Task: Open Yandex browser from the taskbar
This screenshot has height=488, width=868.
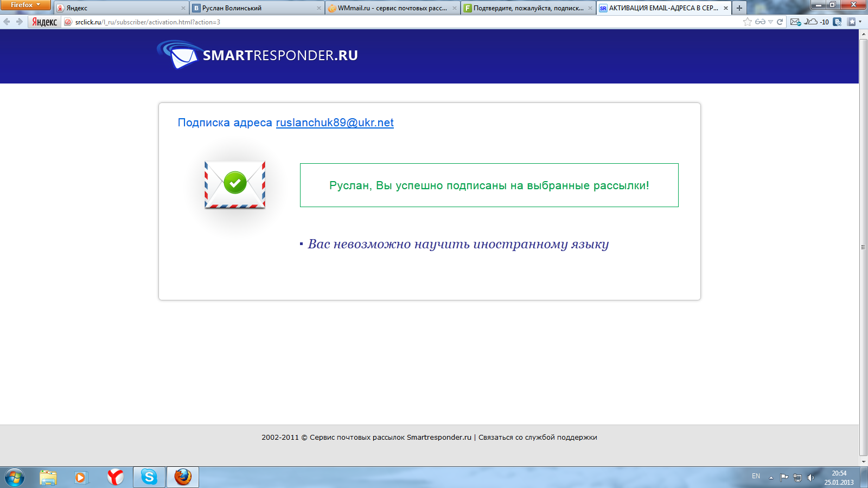Action: pos(115,477)
